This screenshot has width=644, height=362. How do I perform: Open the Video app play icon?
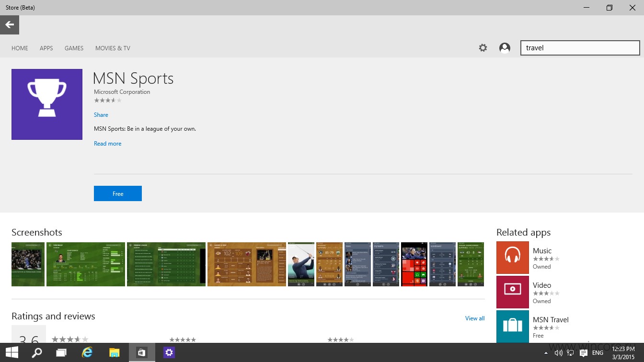point(513,292)
